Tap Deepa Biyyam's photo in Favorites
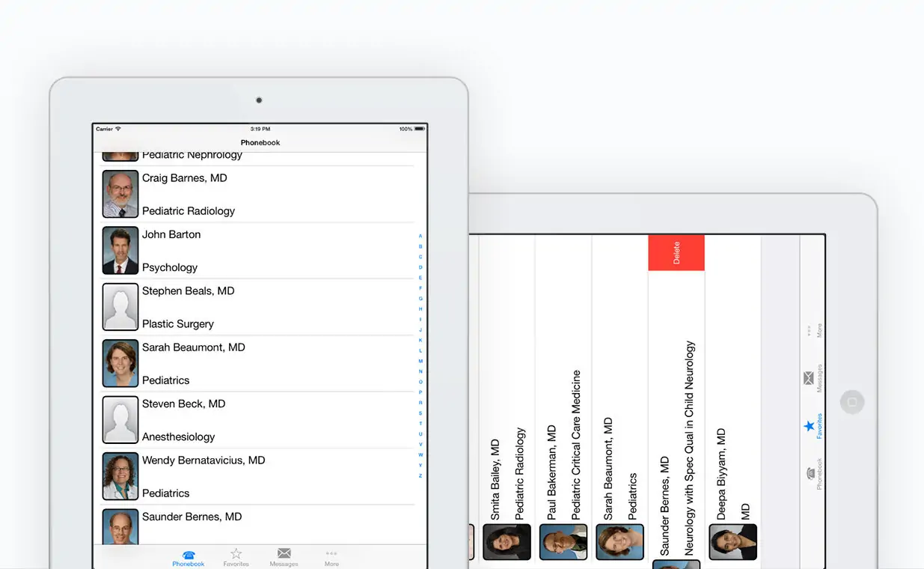 [732, 542]
